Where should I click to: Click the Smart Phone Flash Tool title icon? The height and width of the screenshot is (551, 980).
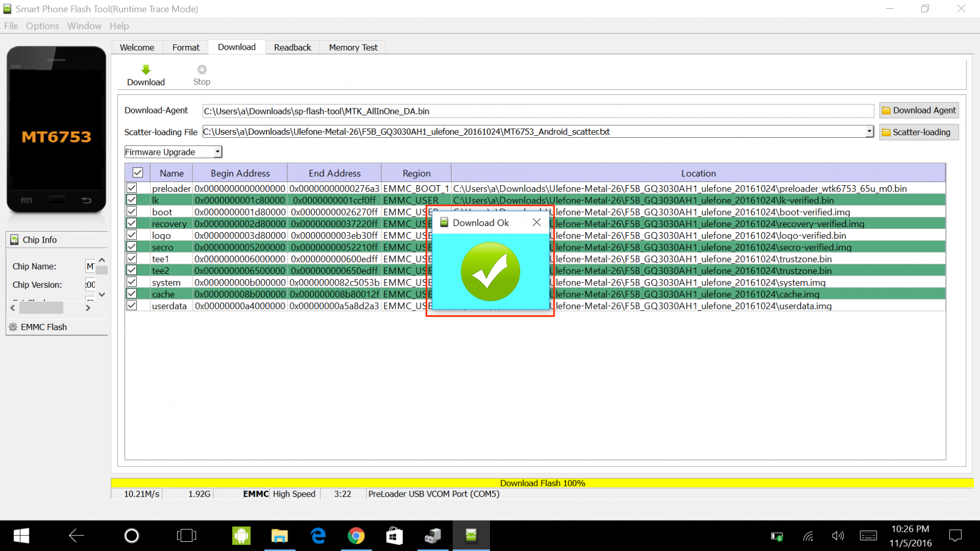point(7,9)
